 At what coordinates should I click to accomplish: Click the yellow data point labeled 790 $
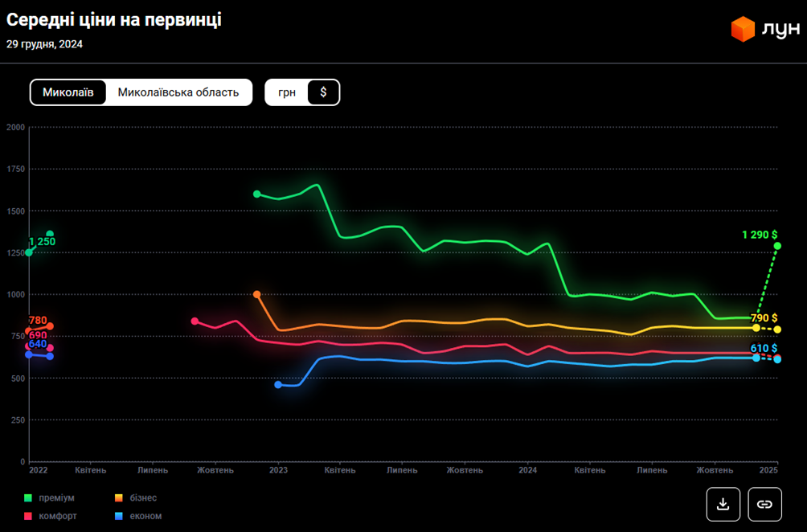click(777, 329)
